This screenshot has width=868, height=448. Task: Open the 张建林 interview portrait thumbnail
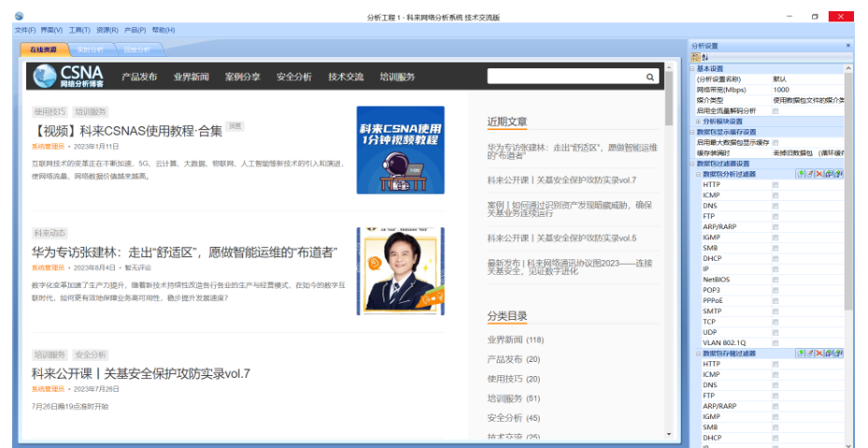[400, 271]
